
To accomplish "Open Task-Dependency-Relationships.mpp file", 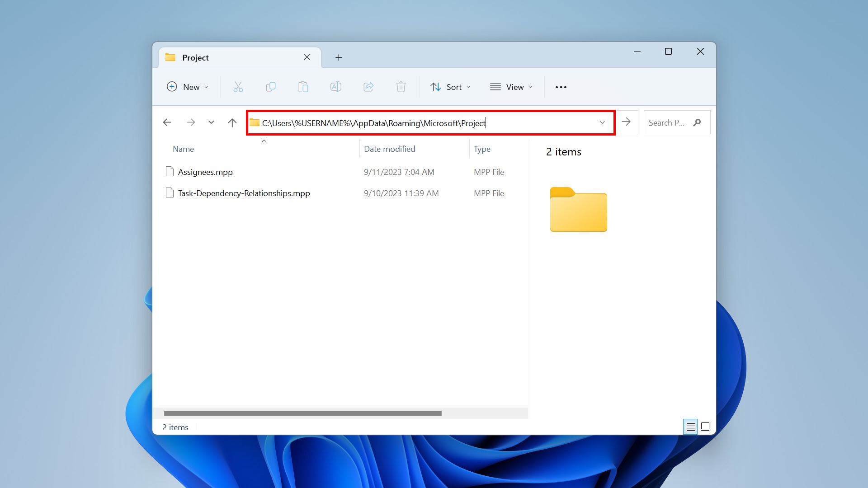I will pos(244,193).
